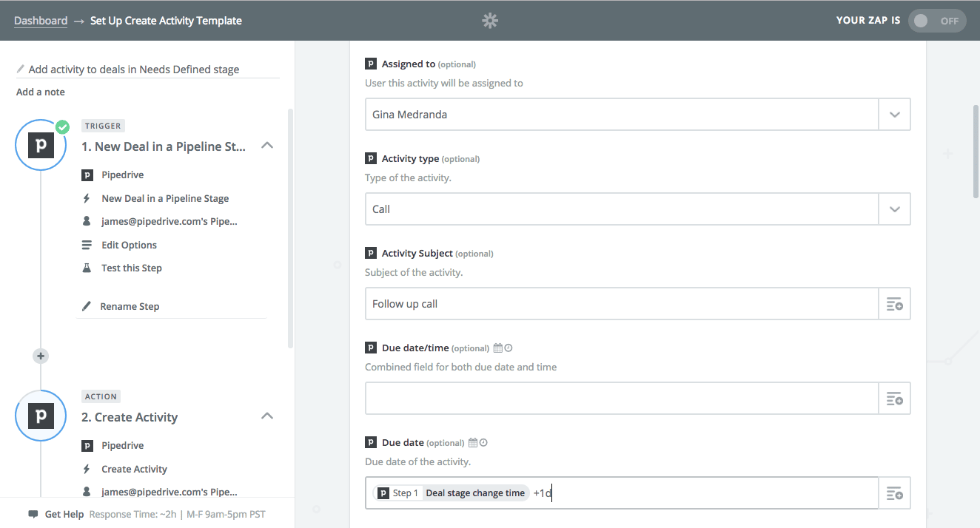Open action step Pipedrive account item
The width and height of the screenshot is (980, 528).
170,492
